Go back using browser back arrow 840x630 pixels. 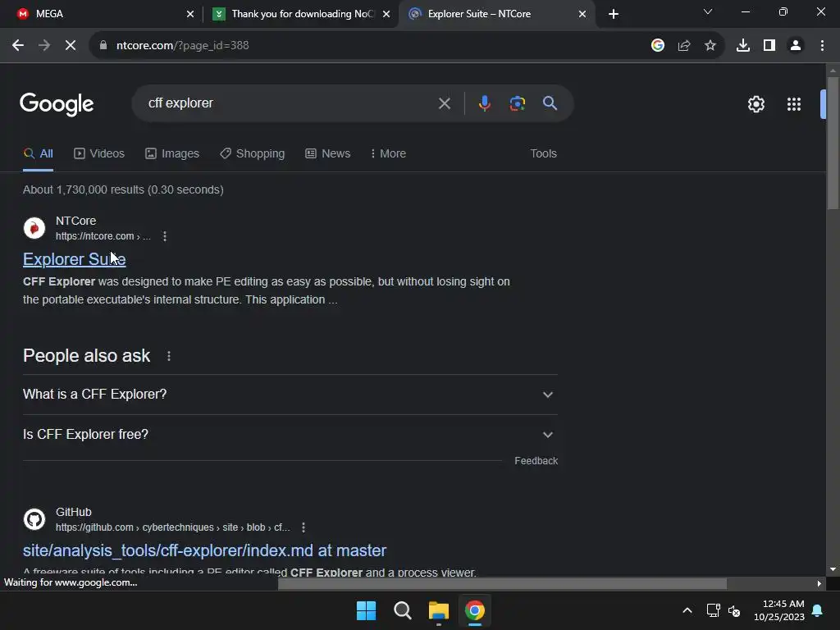(18, 46)
